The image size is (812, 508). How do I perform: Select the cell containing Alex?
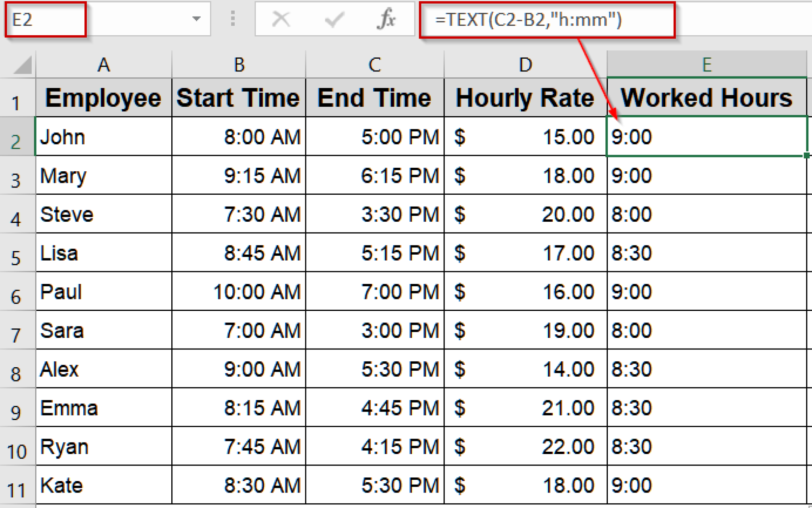coord(103,368)
